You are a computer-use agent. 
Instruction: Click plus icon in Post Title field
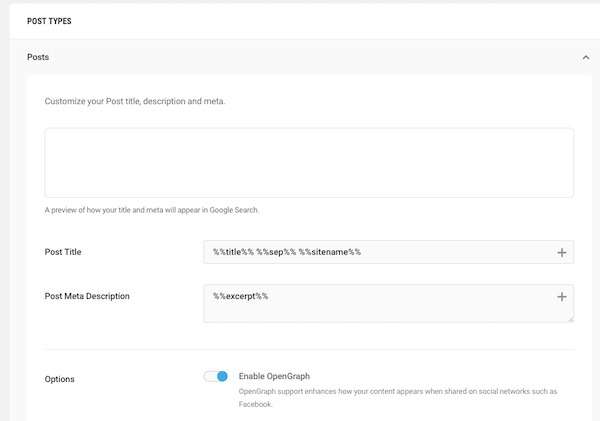click(562, 253)
